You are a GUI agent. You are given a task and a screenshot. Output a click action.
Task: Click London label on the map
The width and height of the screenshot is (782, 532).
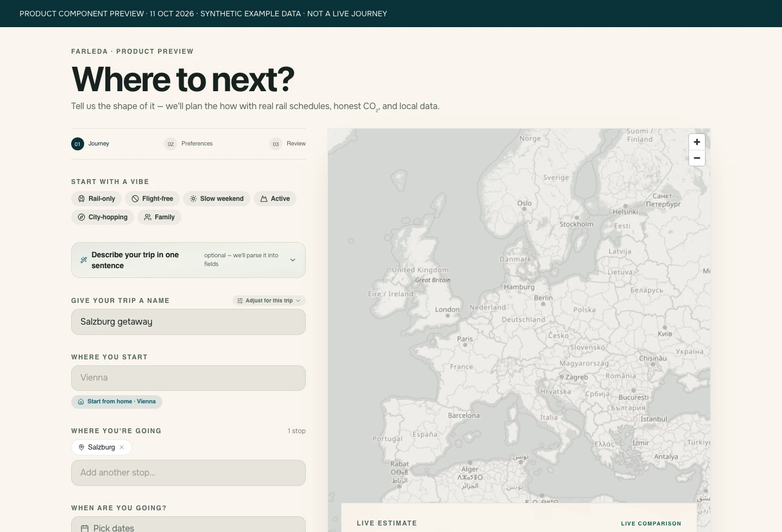click(447, 309)
